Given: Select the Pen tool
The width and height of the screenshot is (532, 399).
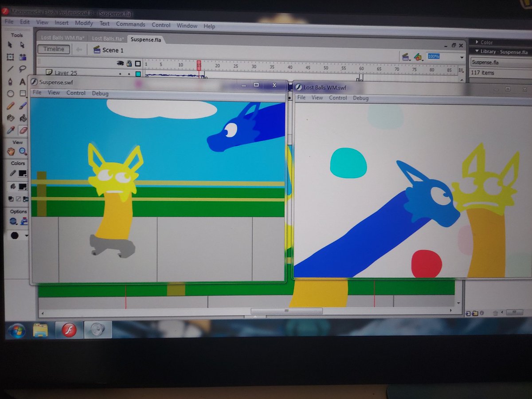Looking at the screenshot, I should (10, 82).
